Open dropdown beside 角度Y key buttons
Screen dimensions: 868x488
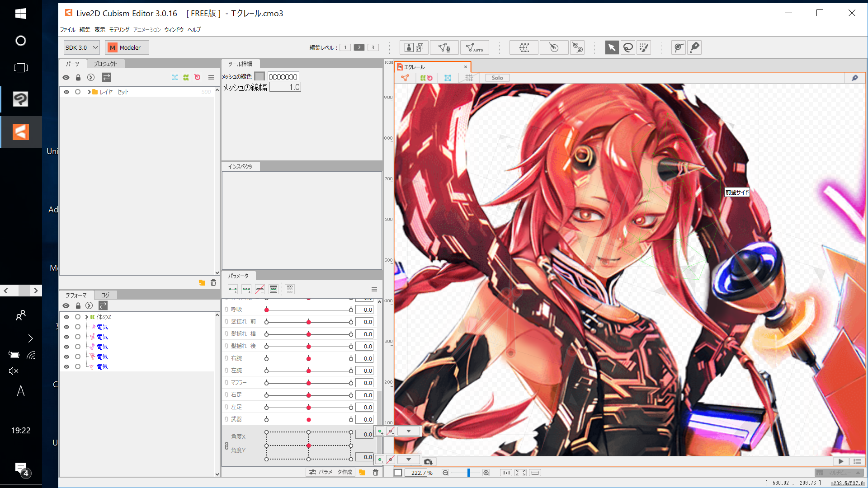click(409, 460)
